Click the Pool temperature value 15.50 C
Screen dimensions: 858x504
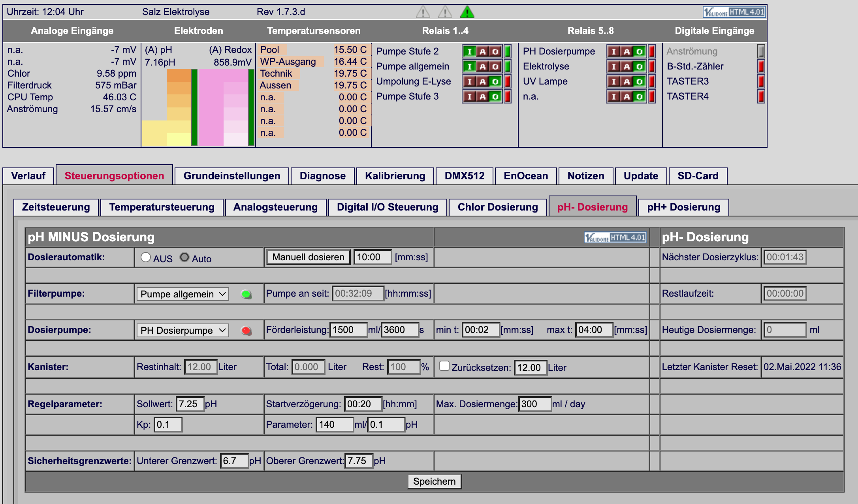pyautogui.click(x=350, y=50)
